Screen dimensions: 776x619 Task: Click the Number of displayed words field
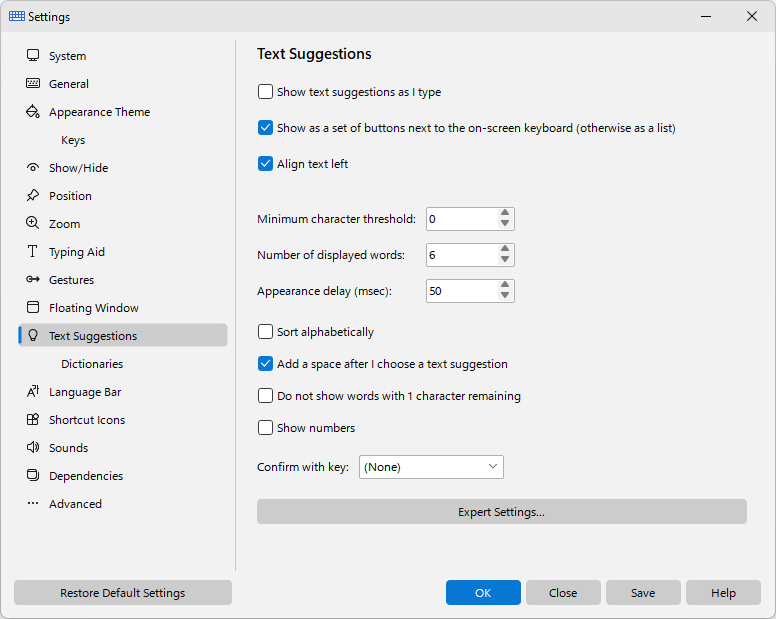pos(462,255)
